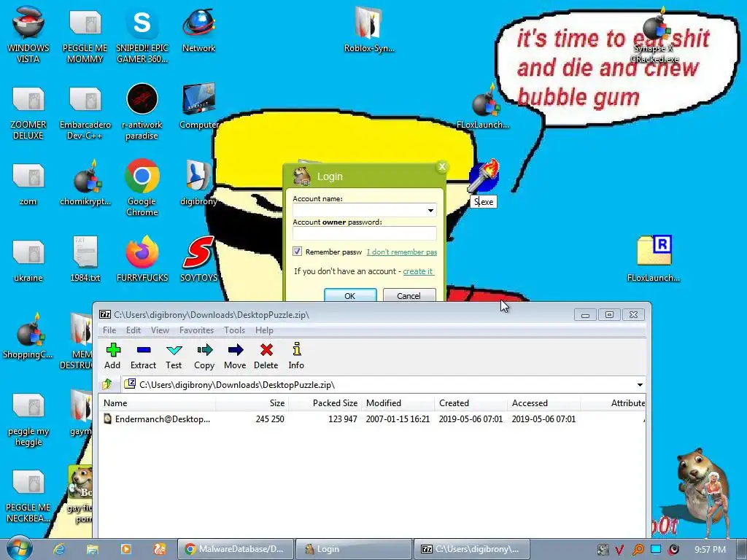Click the Extract button in 7-Zip toolbar
Viewport: 747px width, 560px height.
(x=143, y=356)
